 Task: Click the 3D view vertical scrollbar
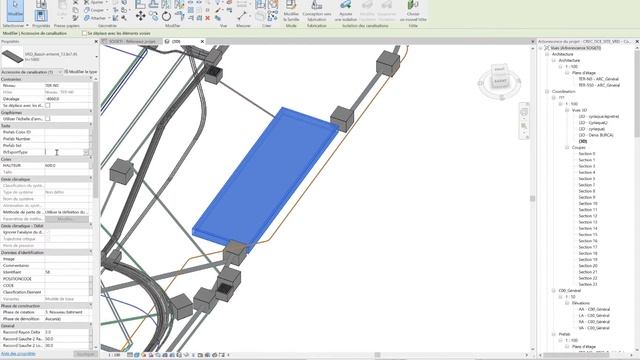point(532,198)
